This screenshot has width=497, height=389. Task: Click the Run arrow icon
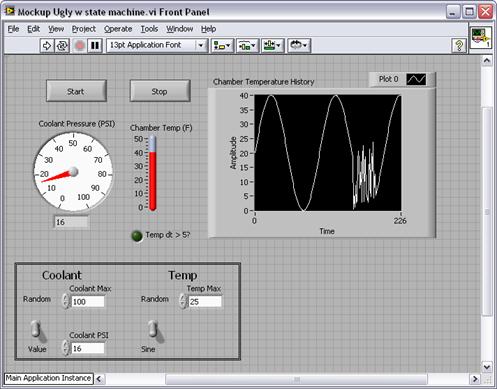coord(47,45)
